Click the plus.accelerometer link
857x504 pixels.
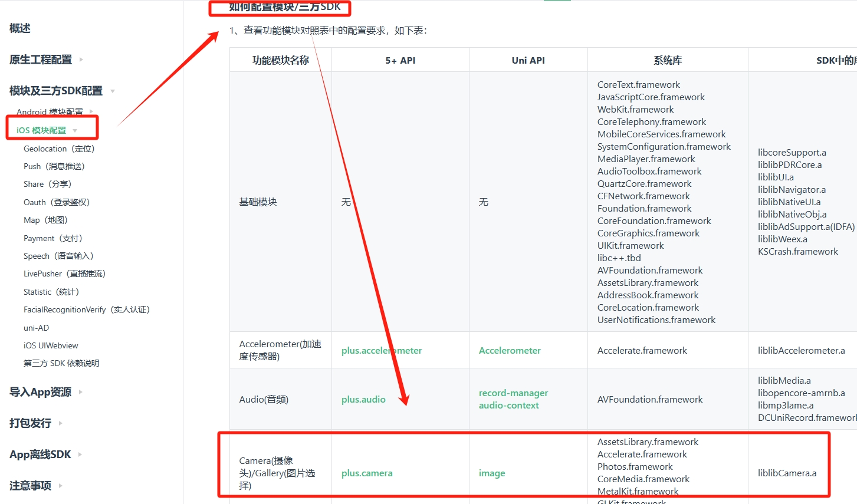click(382, 350)
